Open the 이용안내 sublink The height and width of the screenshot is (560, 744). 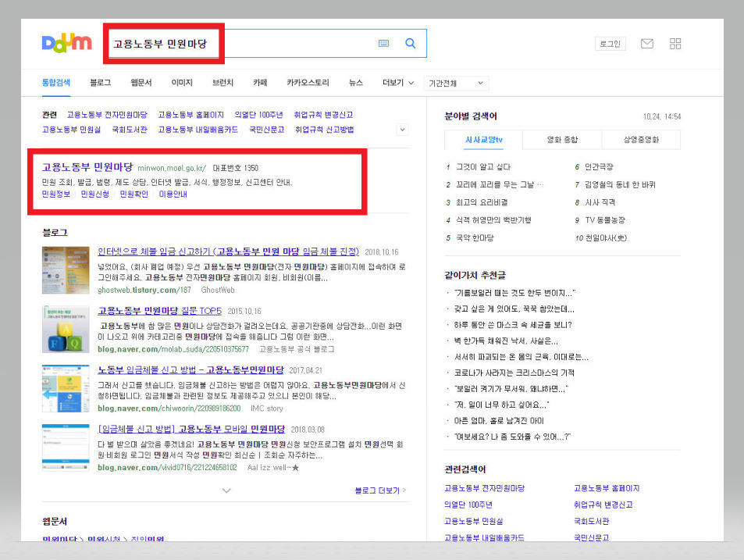click(x=173, y=194)
